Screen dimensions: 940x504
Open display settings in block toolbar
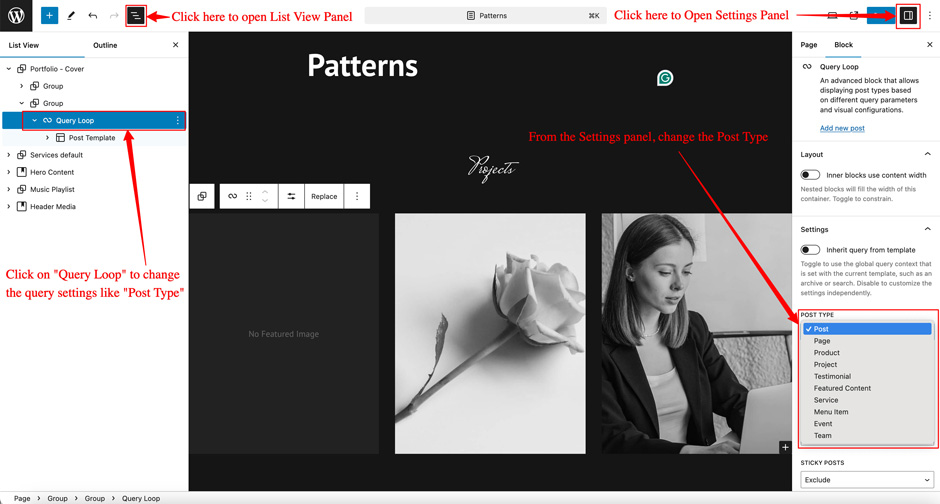[x=291, y=196]
